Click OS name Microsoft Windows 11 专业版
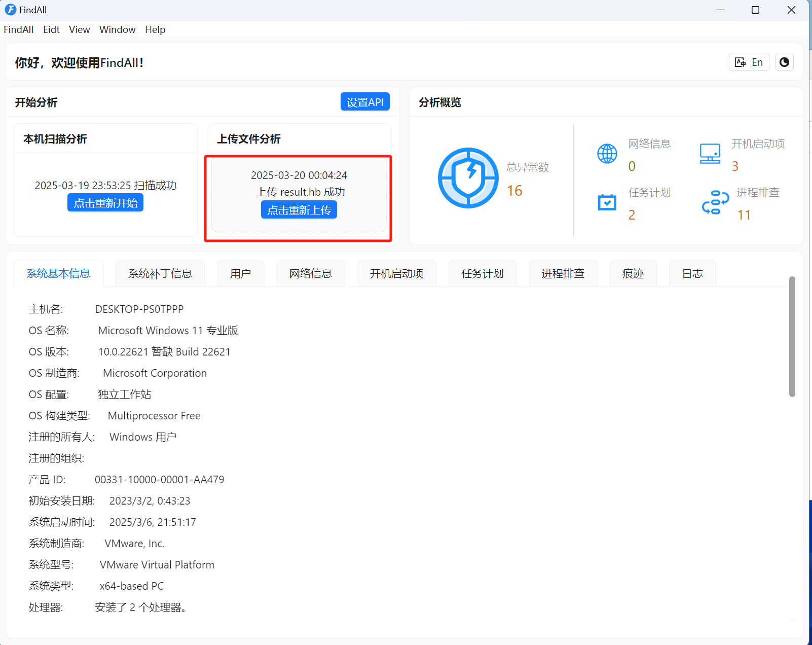The width and height of the screenshot is (812, 645). [168, 331]
